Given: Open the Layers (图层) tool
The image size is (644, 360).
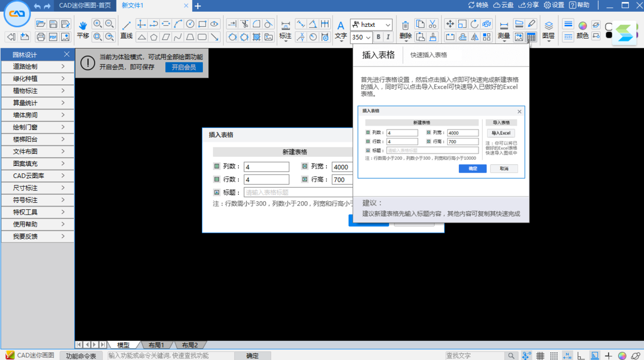Looking at the screenshot, I should [548, 30].
